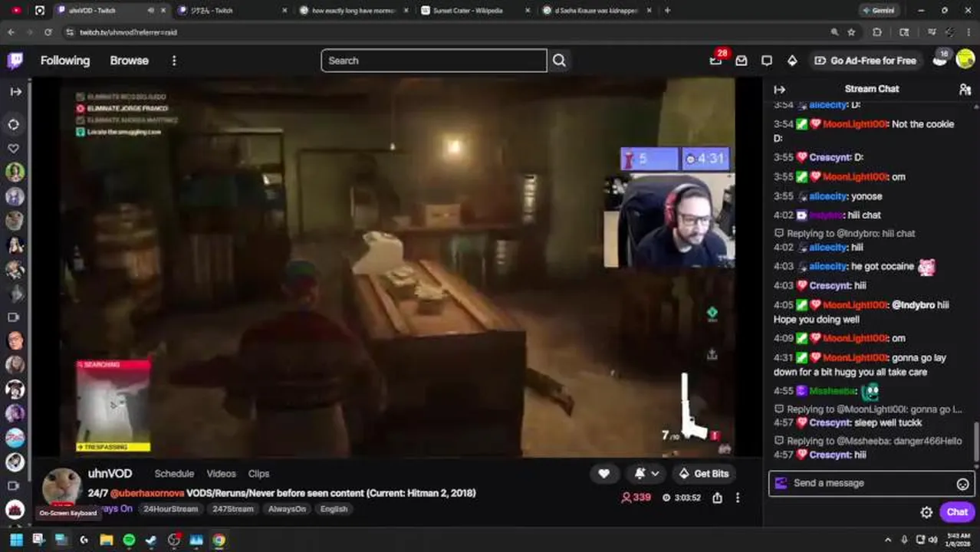
Task: Open stream more options three-dot menu
Action: click(738, 498)
